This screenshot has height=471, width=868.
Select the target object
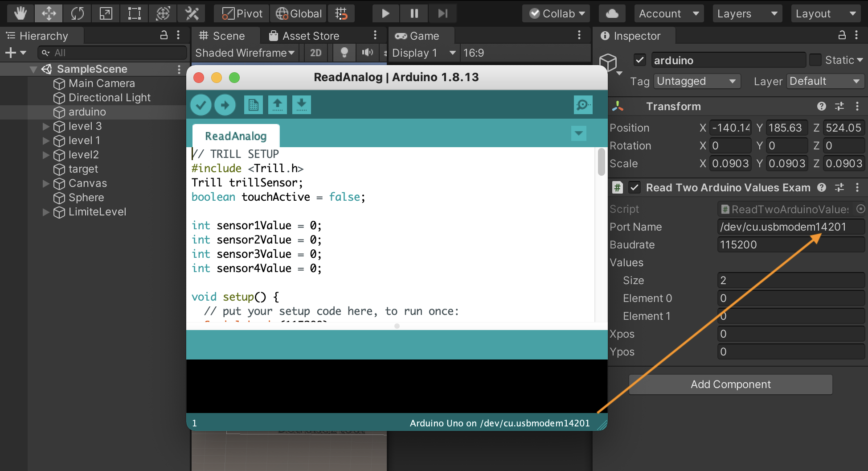[83, 169]
